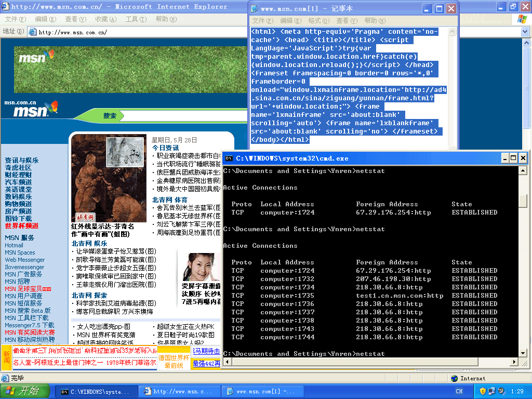
Task: Click the Da Vinci painting news thumbnail
Action: pos(109,178)
